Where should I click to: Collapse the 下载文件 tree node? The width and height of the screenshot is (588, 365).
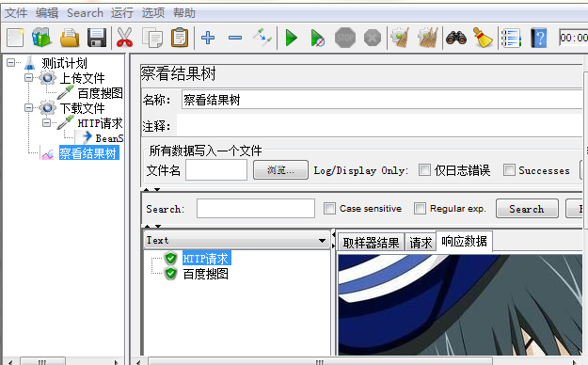[28, 108]
